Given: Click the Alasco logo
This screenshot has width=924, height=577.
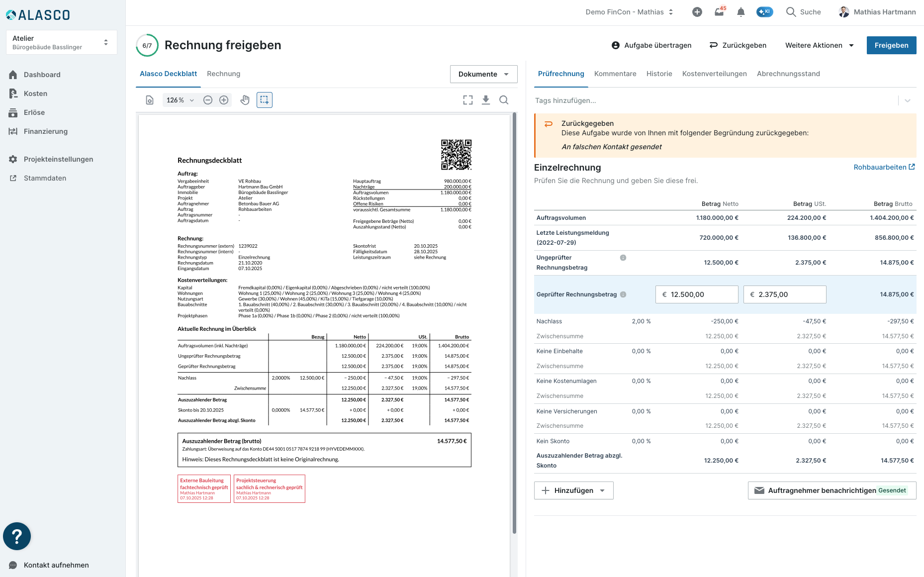Looking at the screenshot, I should click(x=38, y=15).
